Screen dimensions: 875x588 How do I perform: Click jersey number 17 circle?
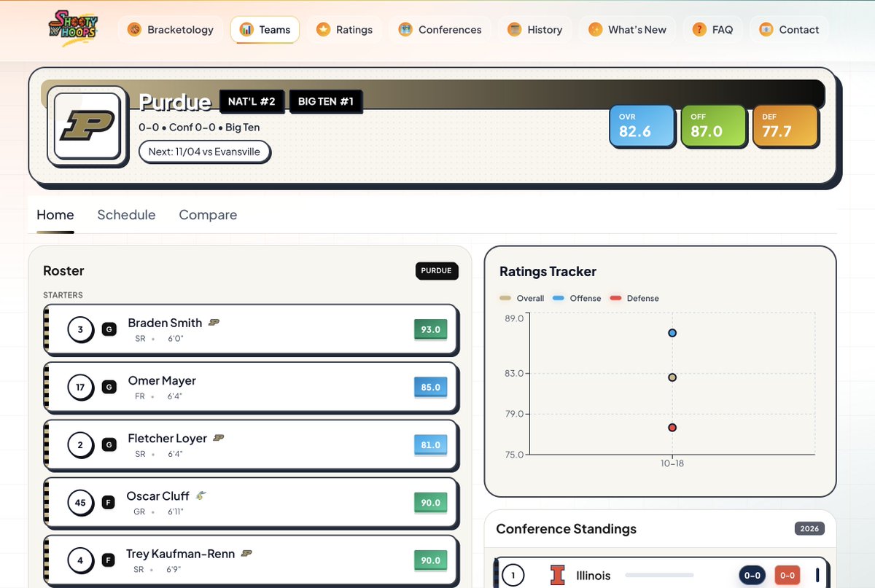point(80,388)
